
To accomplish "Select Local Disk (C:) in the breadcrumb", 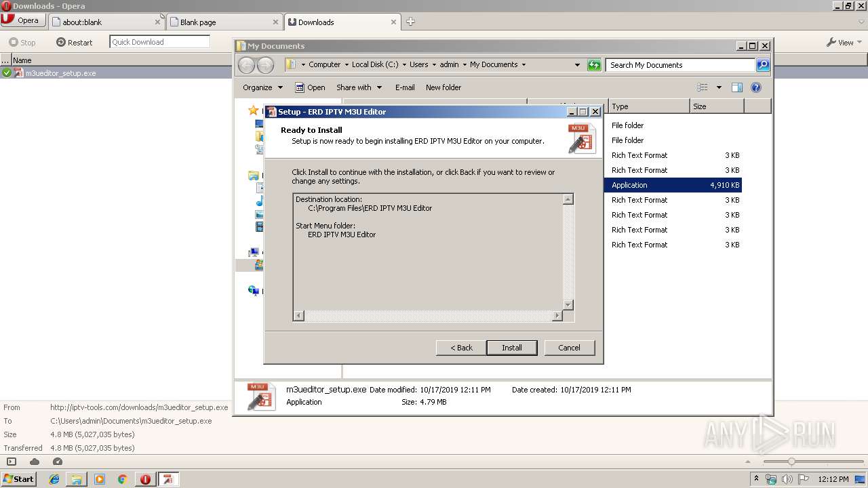I will 375,64.
